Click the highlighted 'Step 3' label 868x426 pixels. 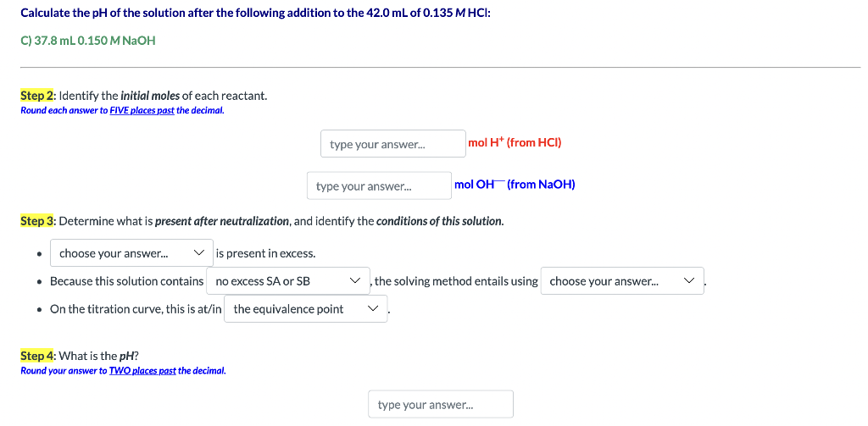coord(37,221)
